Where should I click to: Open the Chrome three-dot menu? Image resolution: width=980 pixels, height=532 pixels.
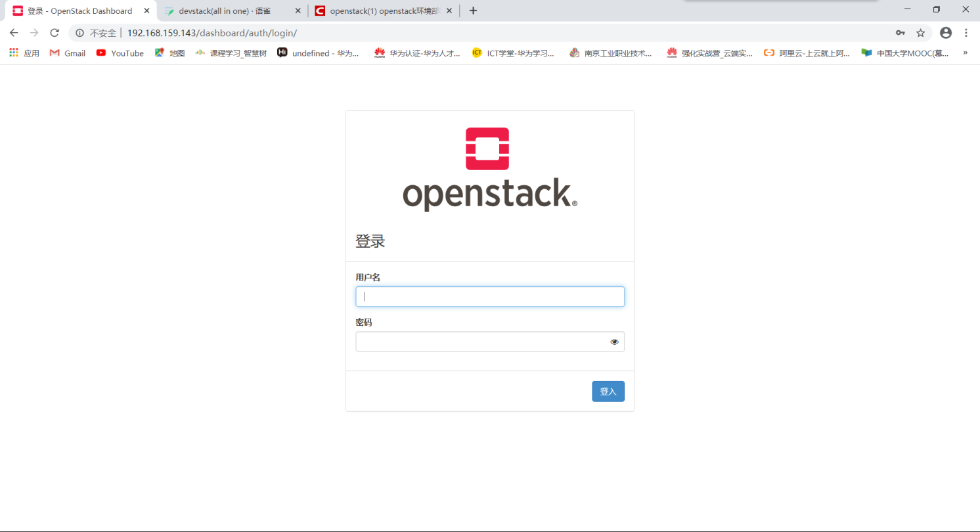click(966, 33)
